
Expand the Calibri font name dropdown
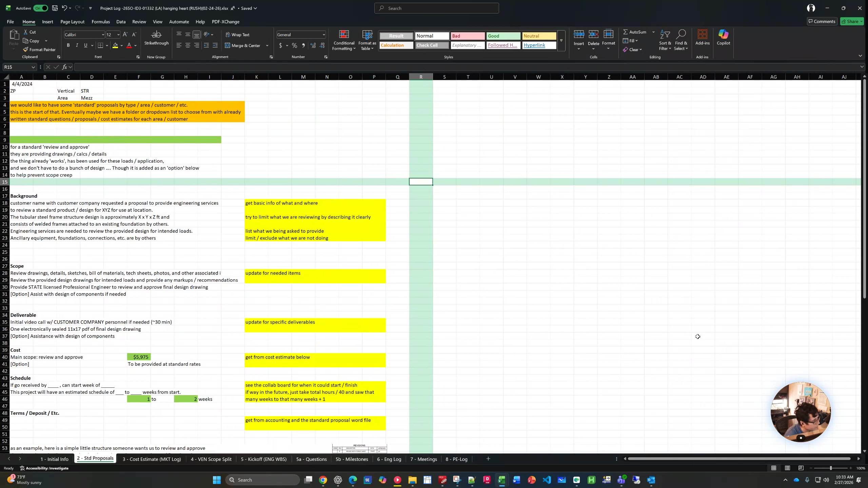pos(103,35)
